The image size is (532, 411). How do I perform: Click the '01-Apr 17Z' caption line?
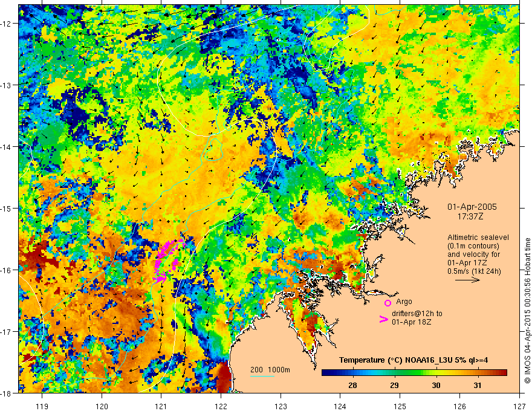click(x=467, y=263)
